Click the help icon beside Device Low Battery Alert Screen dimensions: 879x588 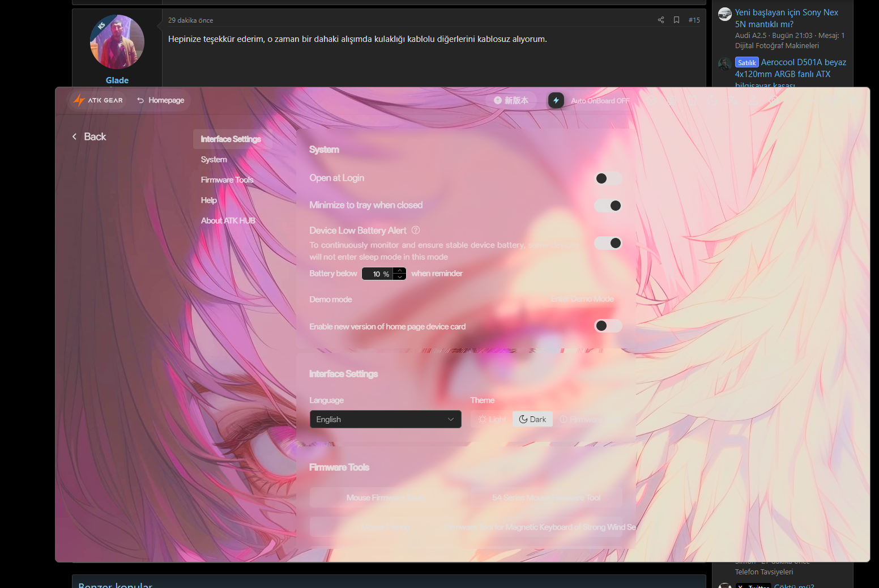(x=416, y=230)
